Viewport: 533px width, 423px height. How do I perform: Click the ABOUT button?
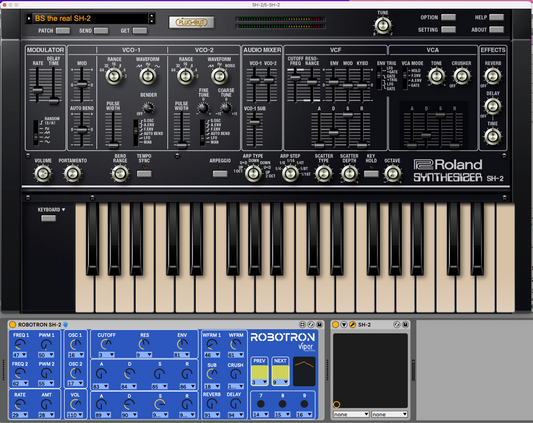coord(497,30)
